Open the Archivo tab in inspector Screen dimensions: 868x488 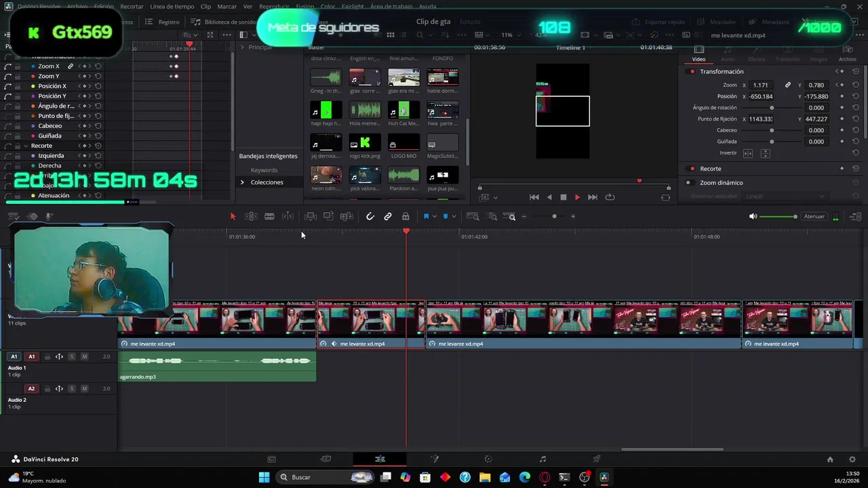pos(847,54)
